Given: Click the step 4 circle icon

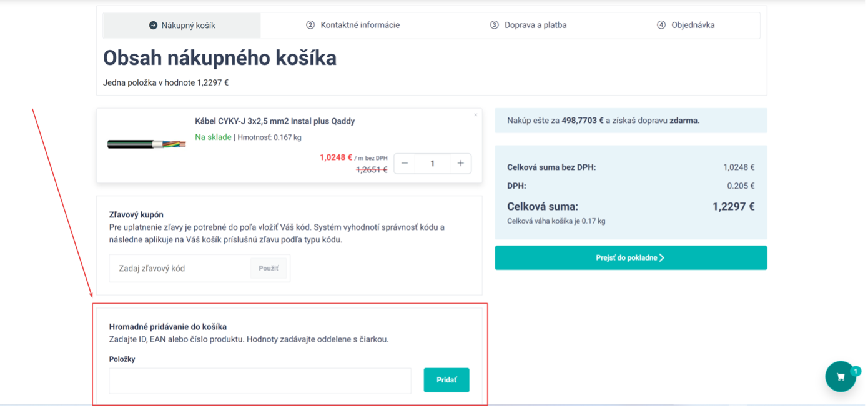Looking at the screenshot, I should [661, 25].
